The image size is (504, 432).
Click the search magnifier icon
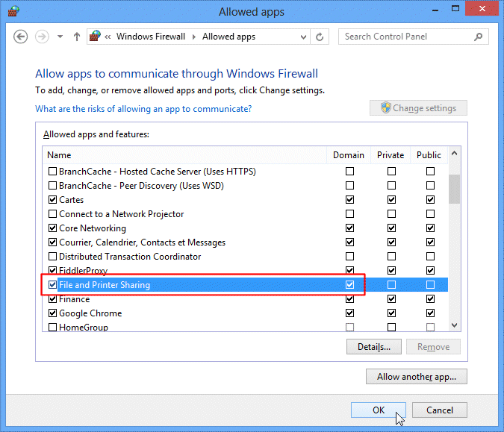point(479,37)
